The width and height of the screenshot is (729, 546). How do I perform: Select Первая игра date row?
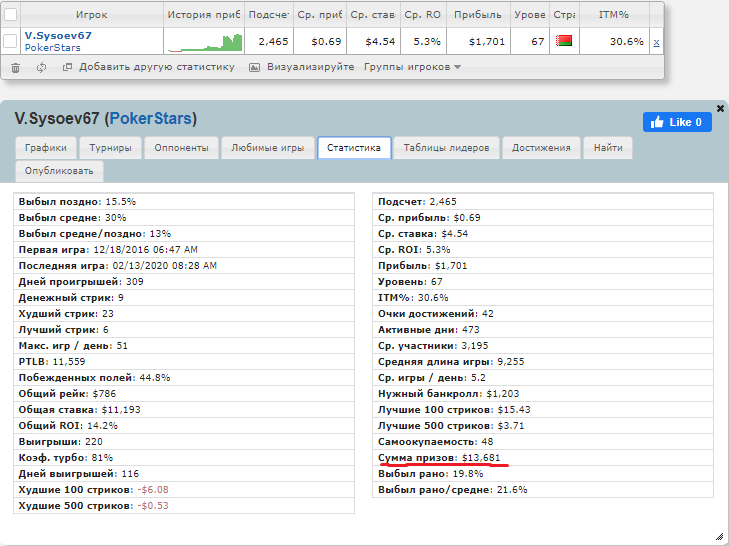184,250
